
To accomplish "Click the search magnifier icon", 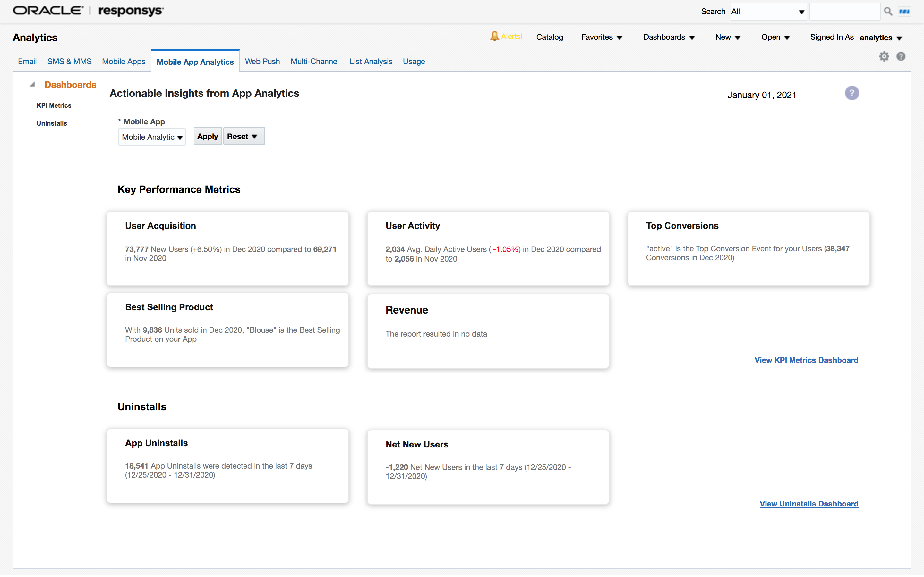I will [x=888, y=12].
